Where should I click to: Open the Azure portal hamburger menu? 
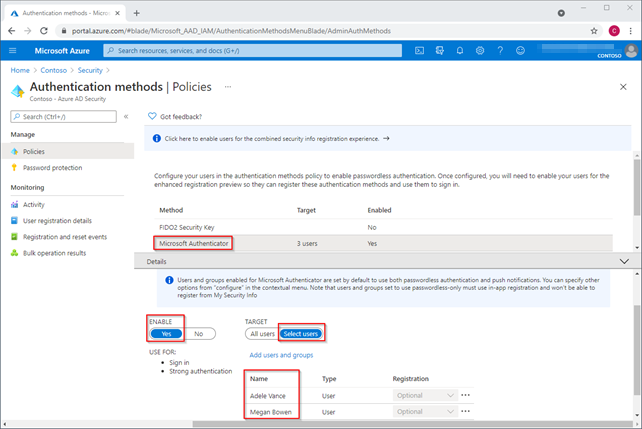tap(13, 50)
